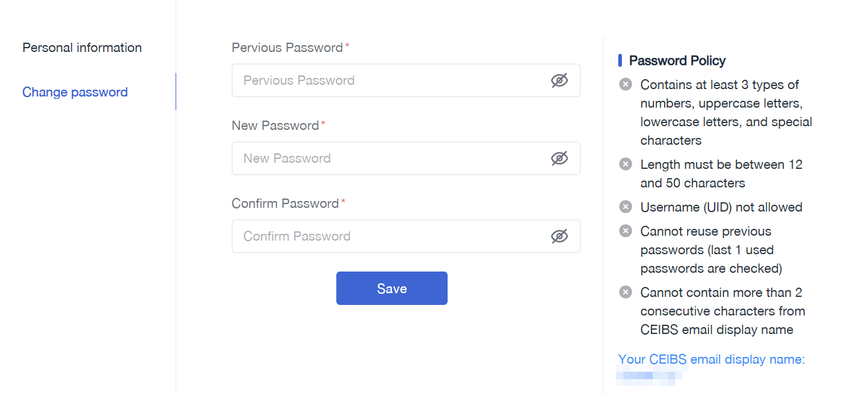Click the Save button

[x=392, y=288]
